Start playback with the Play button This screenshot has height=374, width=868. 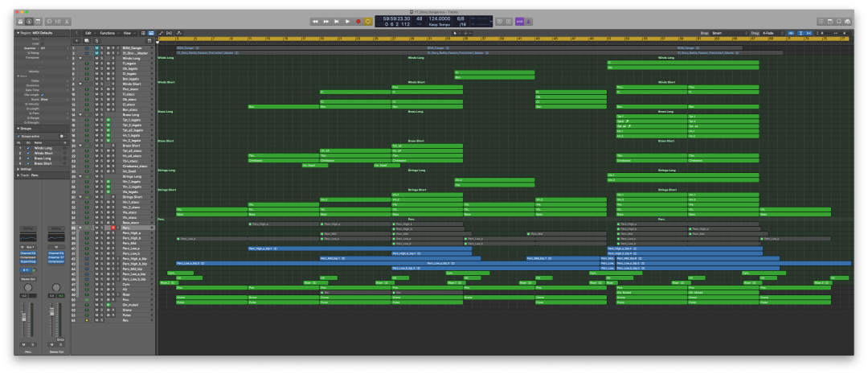(348, 21)
